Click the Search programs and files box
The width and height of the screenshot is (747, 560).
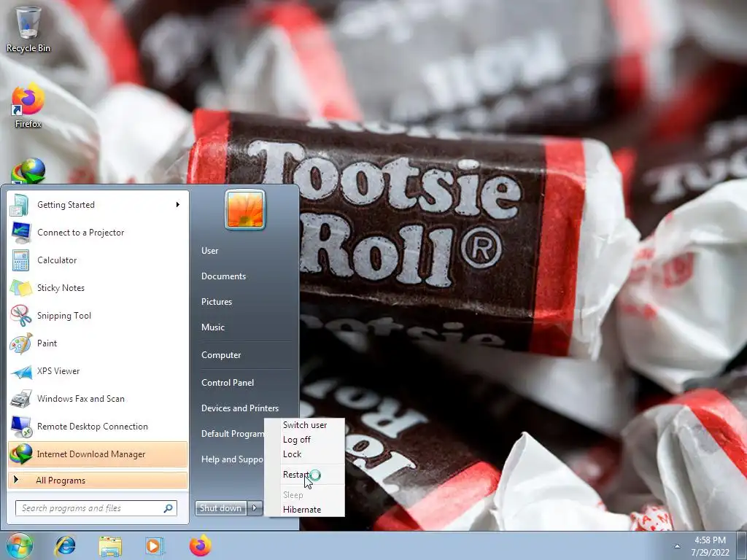click(96, 508)
